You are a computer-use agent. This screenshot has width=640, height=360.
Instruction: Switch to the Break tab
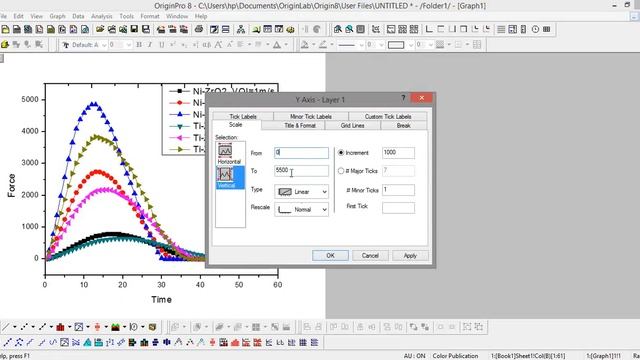pyautogui.click(x=403, y=126)
